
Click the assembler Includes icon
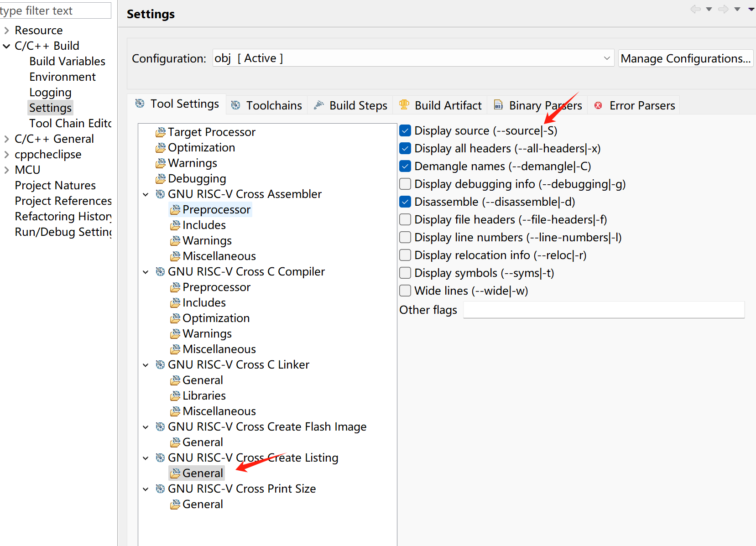coord(175,225)
